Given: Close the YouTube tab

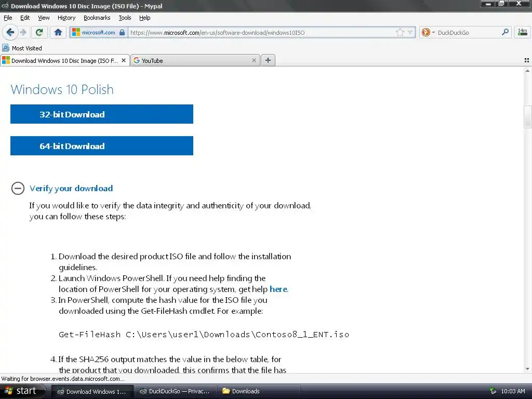Looking at the screenshot, I should [x=254, y=60].
